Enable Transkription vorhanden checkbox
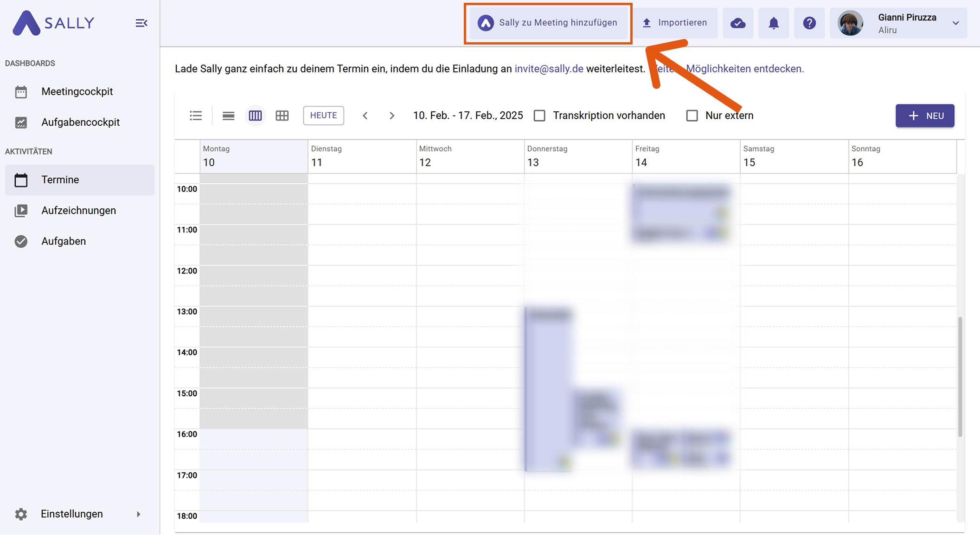The image size is (980, 535). click(539, 116)
